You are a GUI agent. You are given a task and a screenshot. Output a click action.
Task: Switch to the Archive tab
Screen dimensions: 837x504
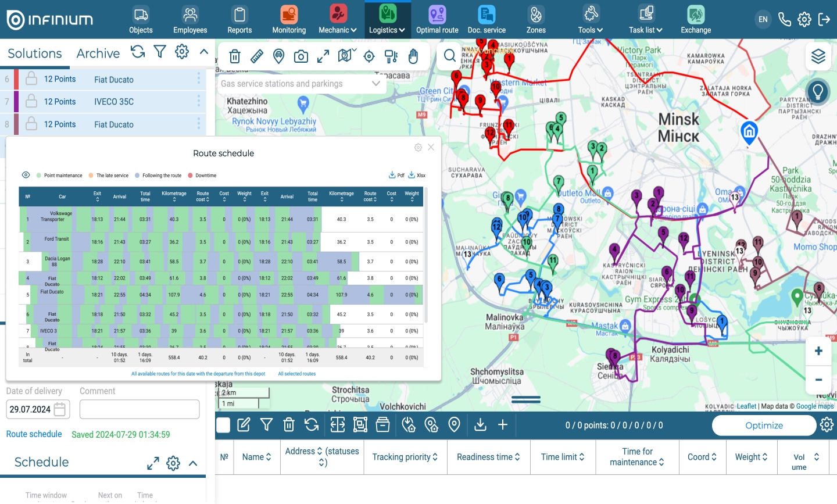click(98, 53)
